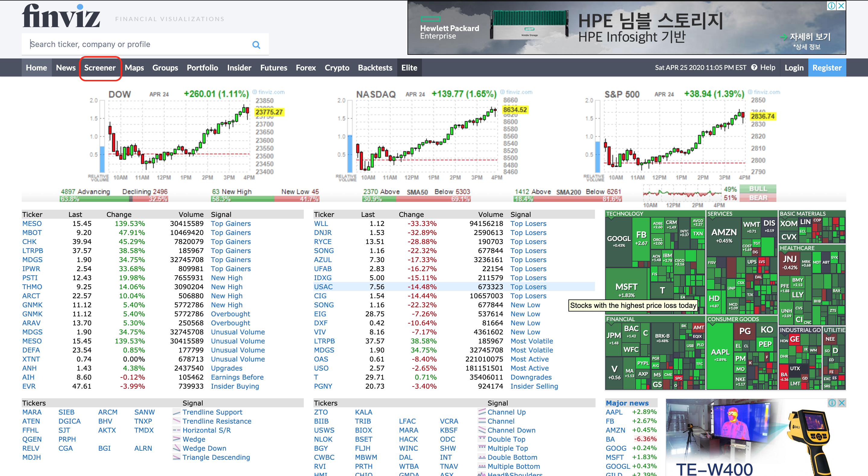Open the Crypto page
868x476 pixels.
(x=337, y=68)
